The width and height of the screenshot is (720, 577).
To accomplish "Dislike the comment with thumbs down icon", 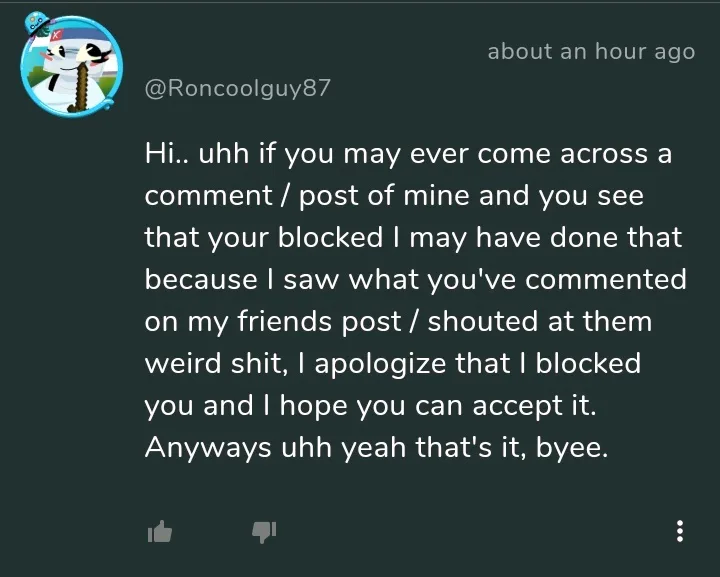I will 264,532.
